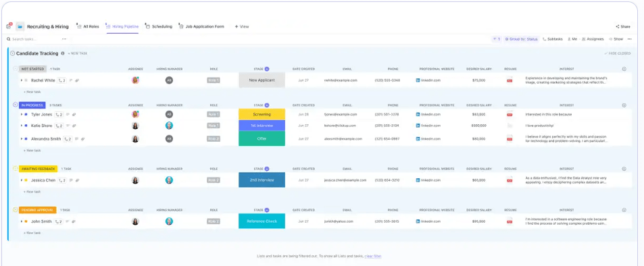This screenshot has width=644, height=266.
Task: Switch to the All Roles tab
Action: (88, 26)
